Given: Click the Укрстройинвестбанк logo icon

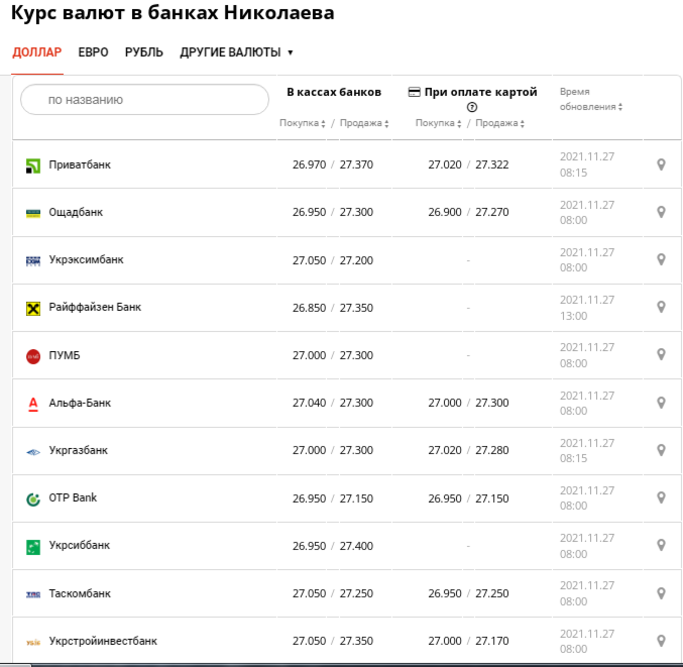Looking at the screenshot, I should (33, 642).
